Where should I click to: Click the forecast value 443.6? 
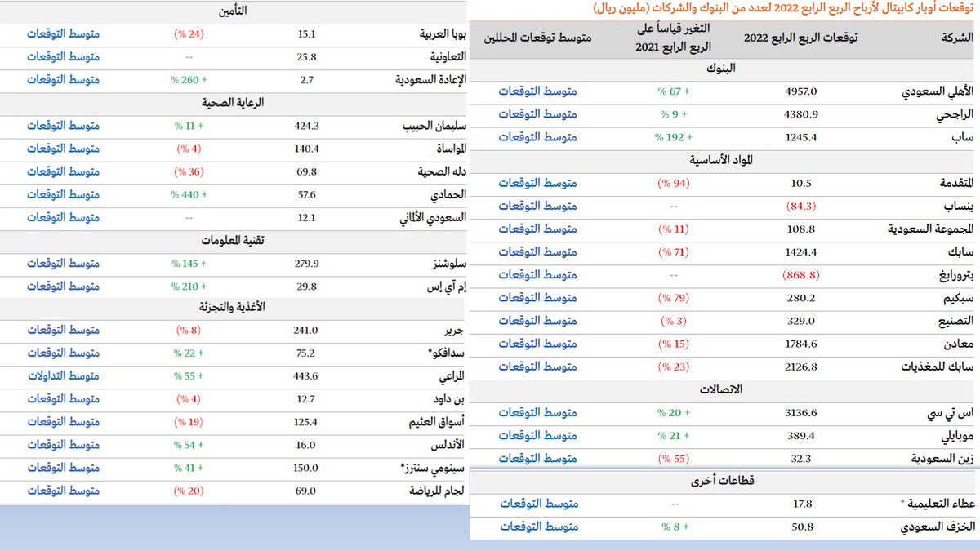pyautogui.click(x=306, y=376)
